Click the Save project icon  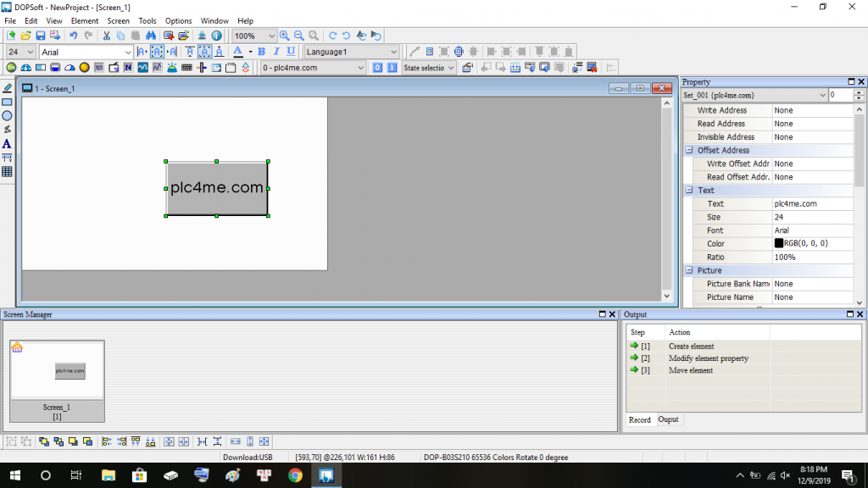40,36
